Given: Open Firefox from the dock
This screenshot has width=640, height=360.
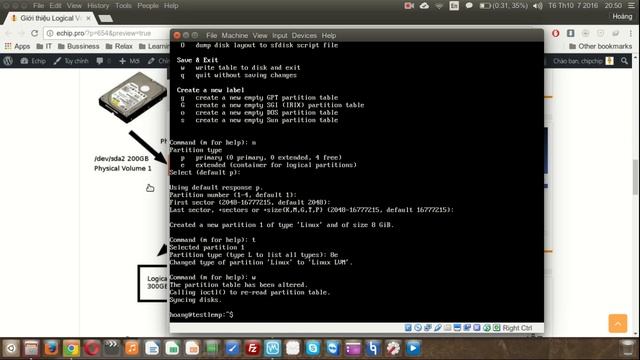Looking at the screenshot, I should (51, 349).
